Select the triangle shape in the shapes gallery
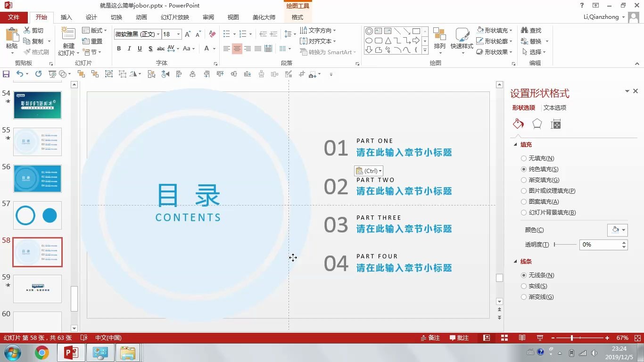The height and width of the screenshot is (362, 644). [388, 41]
